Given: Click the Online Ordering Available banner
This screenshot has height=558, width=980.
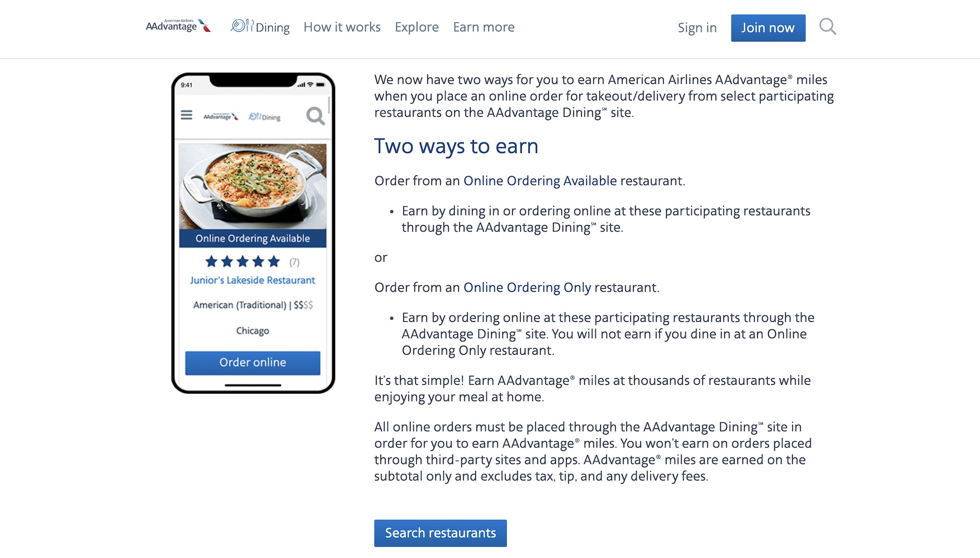Looking at the screenshot, I should tap(253, 239).
